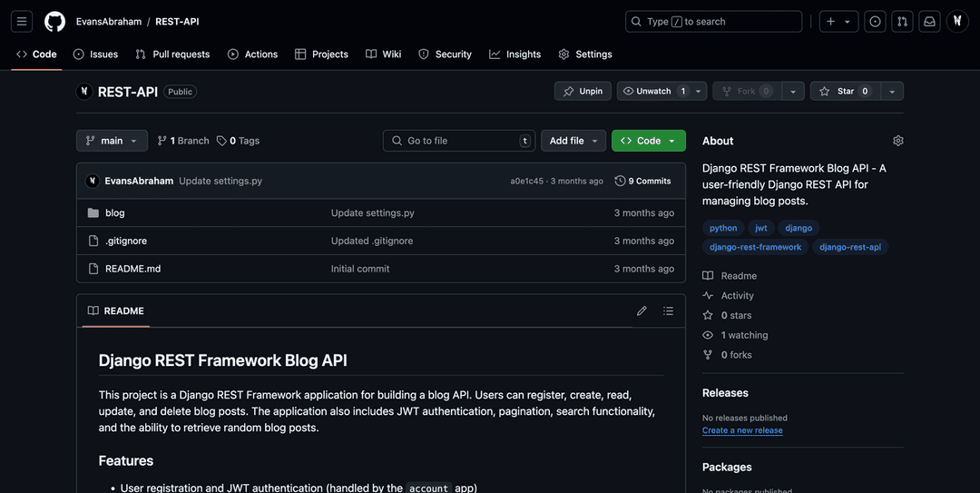Open commit a0e1c45 hash link
Image resolution: width=980 pixels, height=493 pixels.
(x=527, y=181)
